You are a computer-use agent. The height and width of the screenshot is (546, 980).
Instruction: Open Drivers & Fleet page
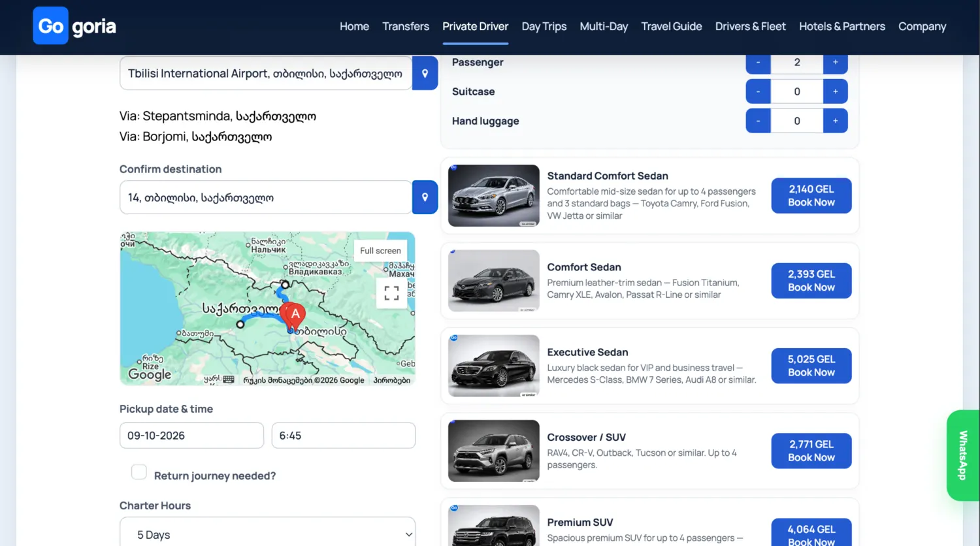[750, 26]
